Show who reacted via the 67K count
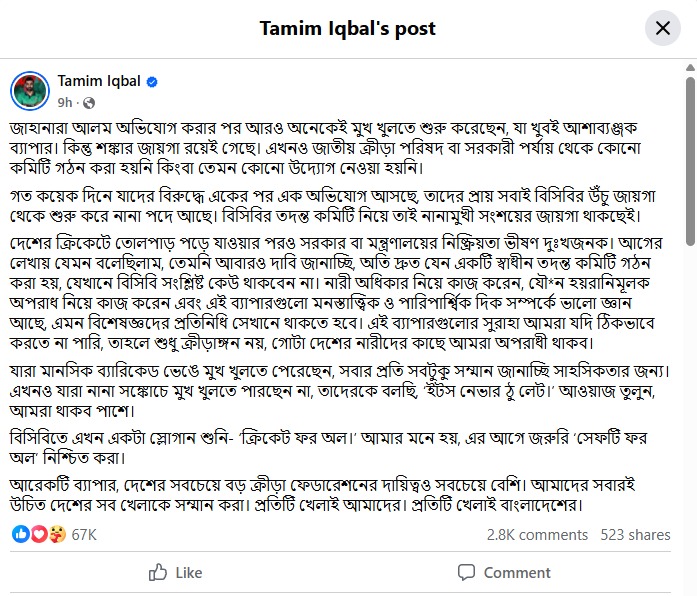The width and height of the screenshot is (697, 596). click(84, 534)
